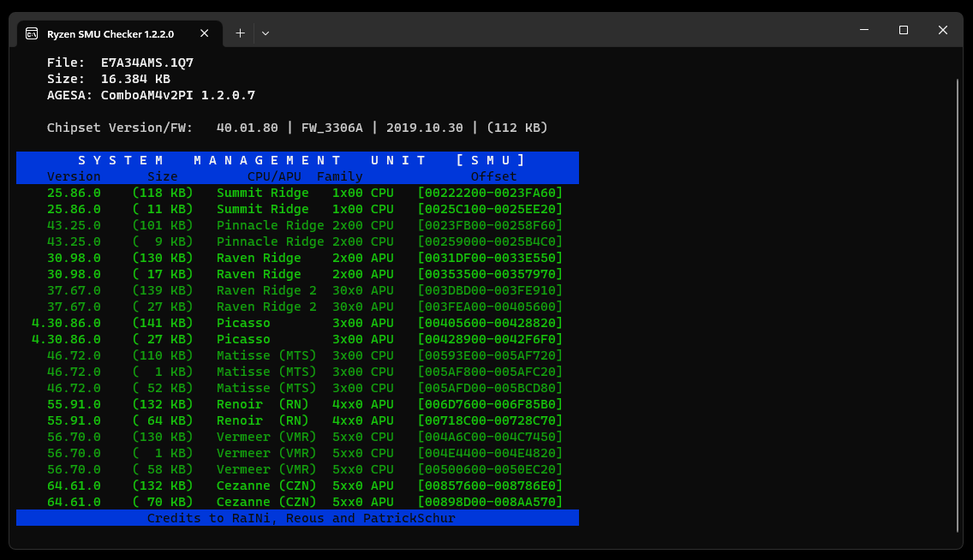
Task: Close the terminal window
Action: click(x=942, y=30)
